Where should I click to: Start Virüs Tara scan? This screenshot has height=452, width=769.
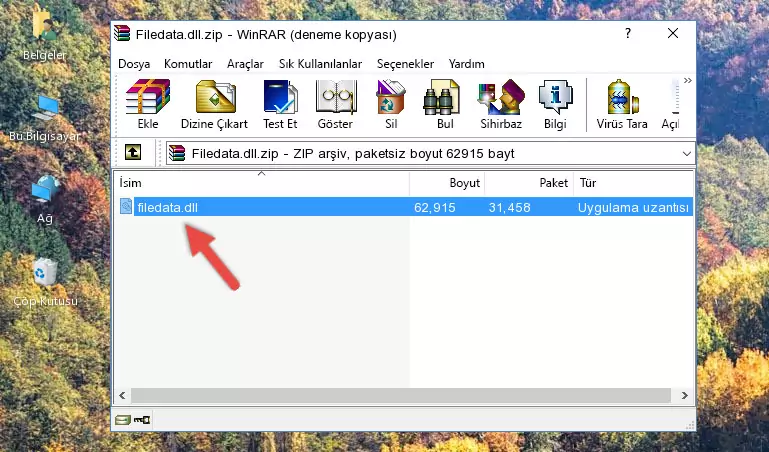(622, 104)
